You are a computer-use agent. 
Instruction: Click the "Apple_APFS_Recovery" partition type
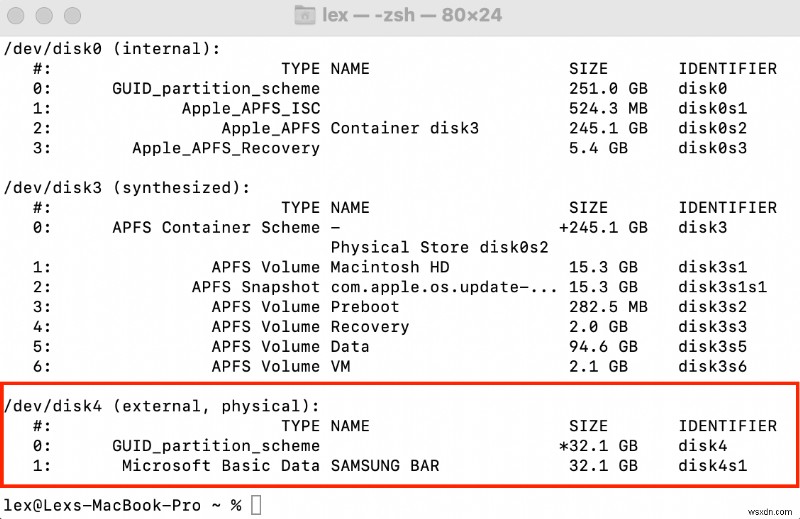226,148
